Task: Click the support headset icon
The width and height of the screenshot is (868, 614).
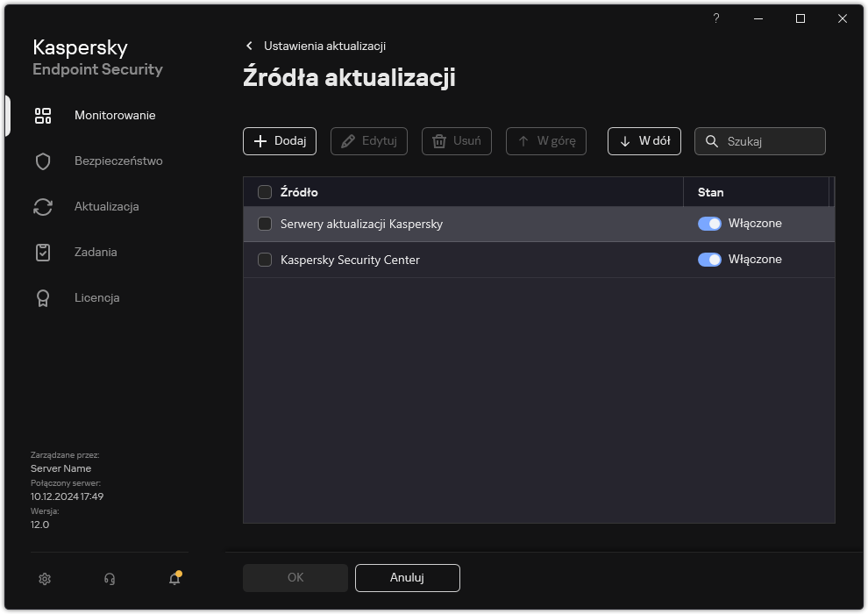Action: coord(110,579)
